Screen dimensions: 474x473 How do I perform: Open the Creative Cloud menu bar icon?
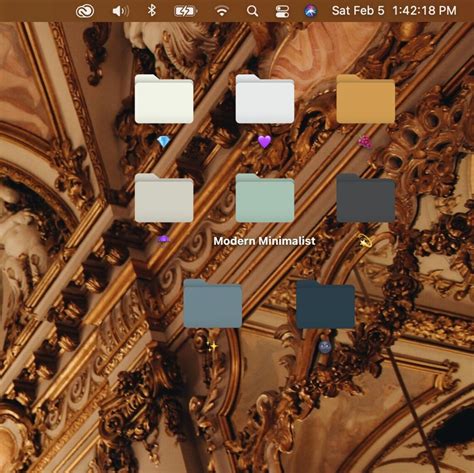coord(85,11)
